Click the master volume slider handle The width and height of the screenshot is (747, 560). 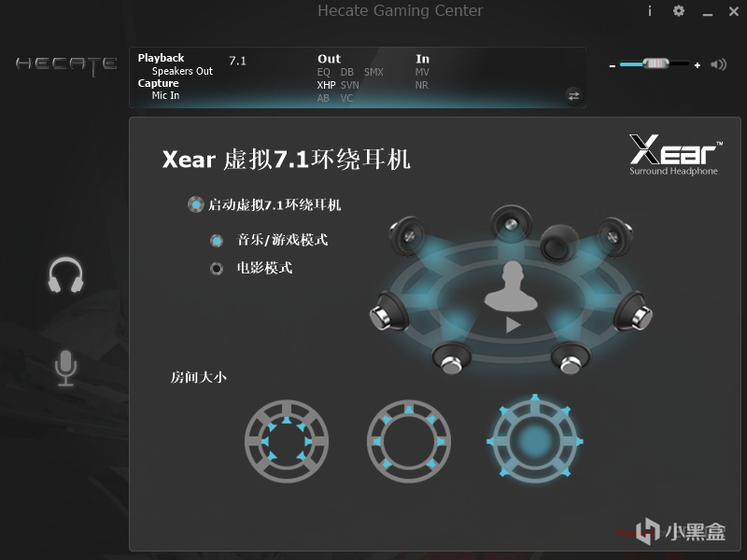coord(656,63)
